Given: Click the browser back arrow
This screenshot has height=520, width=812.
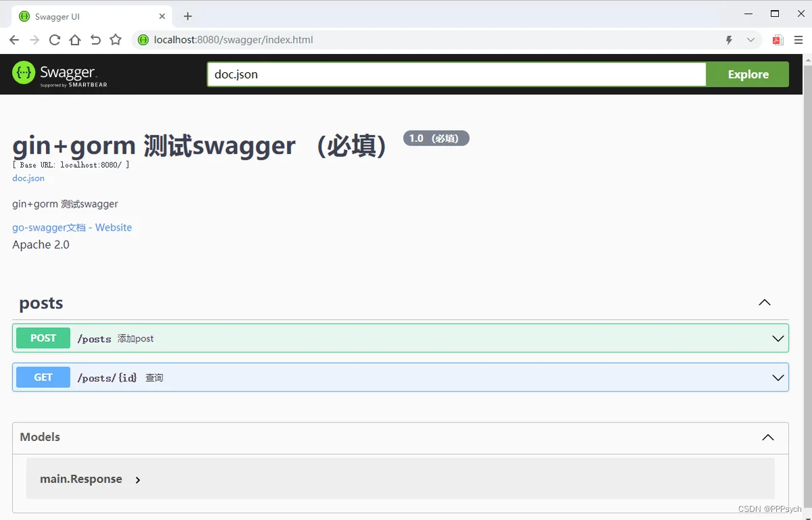Looking at the screenshot, I should tap(14, 40).
